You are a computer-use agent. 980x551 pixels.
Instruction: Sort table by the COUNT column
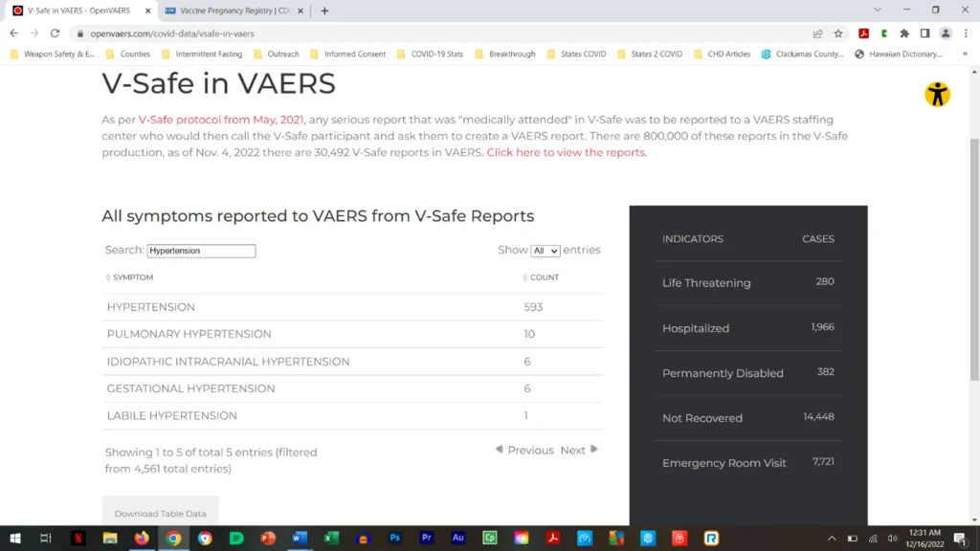[x=544, y=277]
